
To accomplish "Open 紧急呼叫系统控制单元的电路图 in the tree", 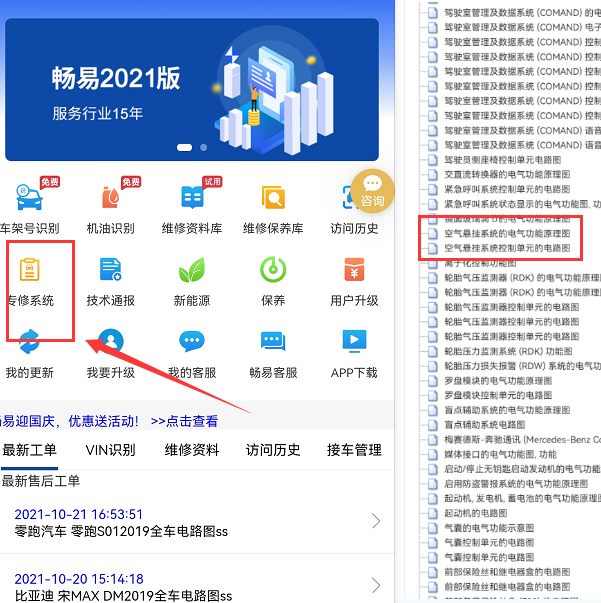I will 507,189.
